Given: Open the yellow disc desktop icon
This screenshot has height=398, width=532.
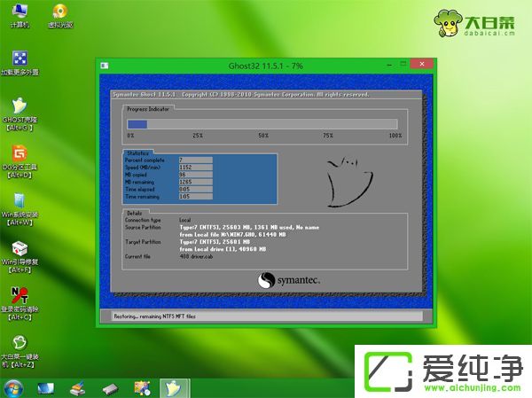Looking at the screenshot, I should (x=59, y=12).
